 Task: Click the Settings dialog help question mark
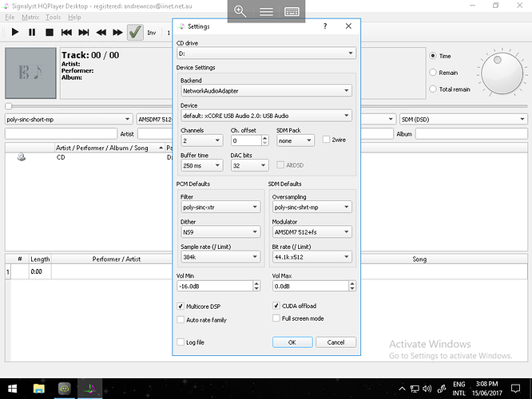tap(325, 26)
